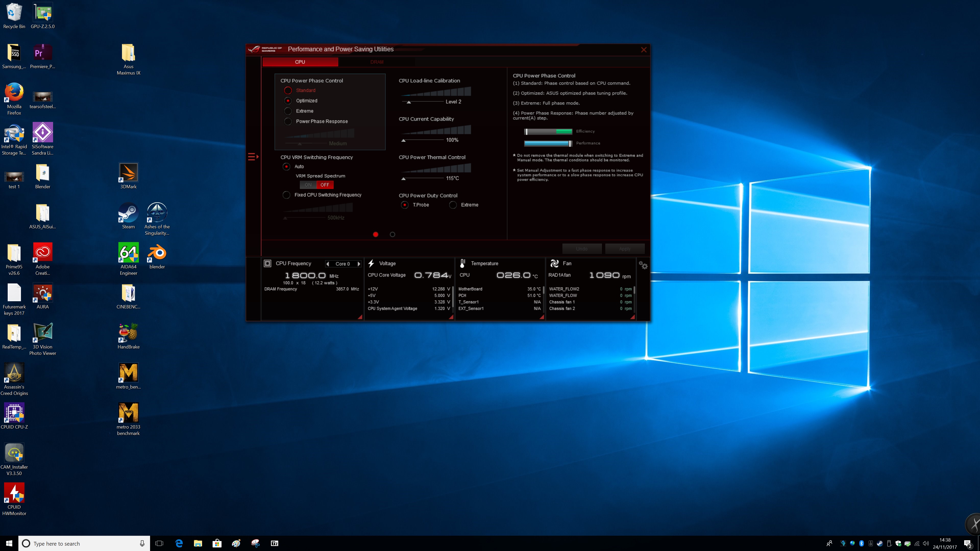This screenshot has width=980, height=551.
Task: Go to second settings page dot
Action: pyautogui.click(x=393, y=235)
